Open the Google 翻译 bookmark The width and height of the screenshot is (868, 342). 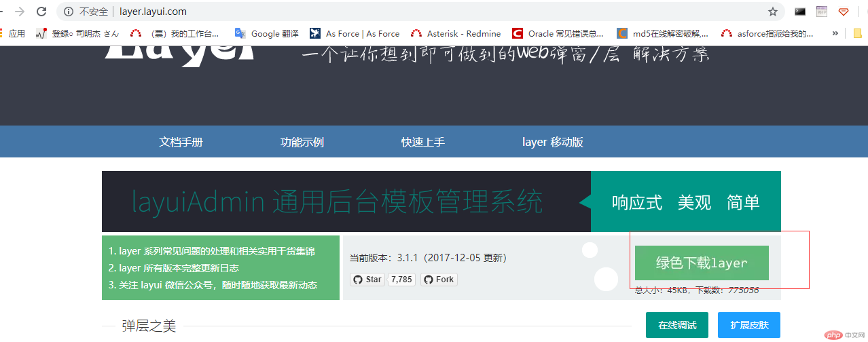267,33
